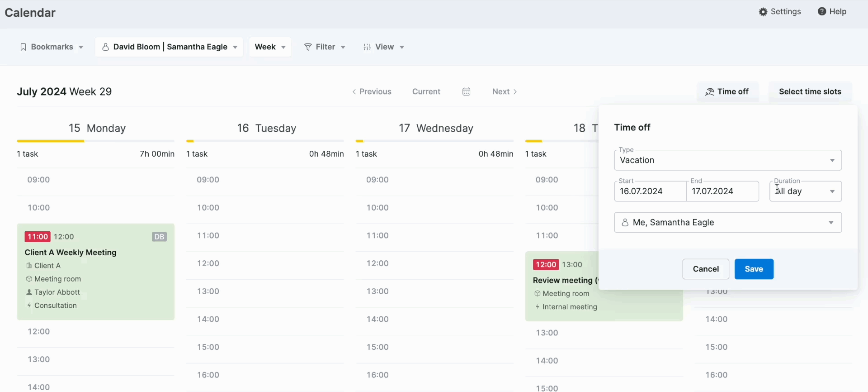This screenshot has width=868, height=392.
Task: Open the calendar date picker icon
Action: click(467, 92)
